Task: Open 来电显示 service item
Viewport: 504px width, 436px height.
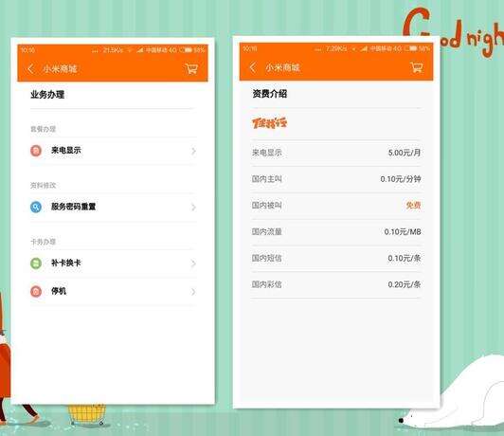Action: tap(113, 151)
